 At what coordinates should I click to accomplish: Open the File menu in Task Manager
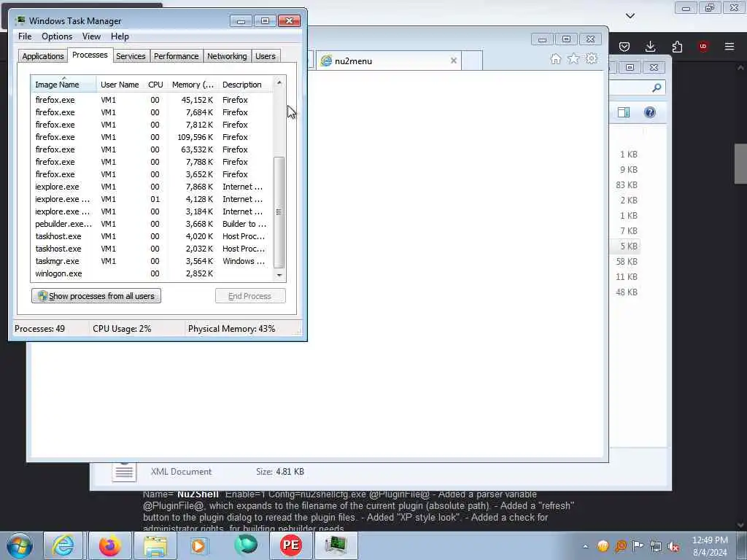point(25,36)
